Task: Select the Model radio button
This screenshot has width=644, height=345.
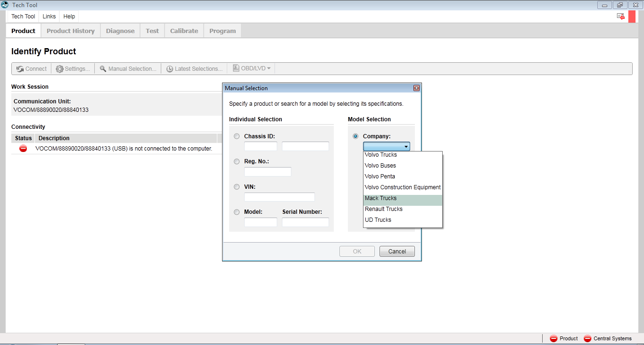Action: click(237, 212)
